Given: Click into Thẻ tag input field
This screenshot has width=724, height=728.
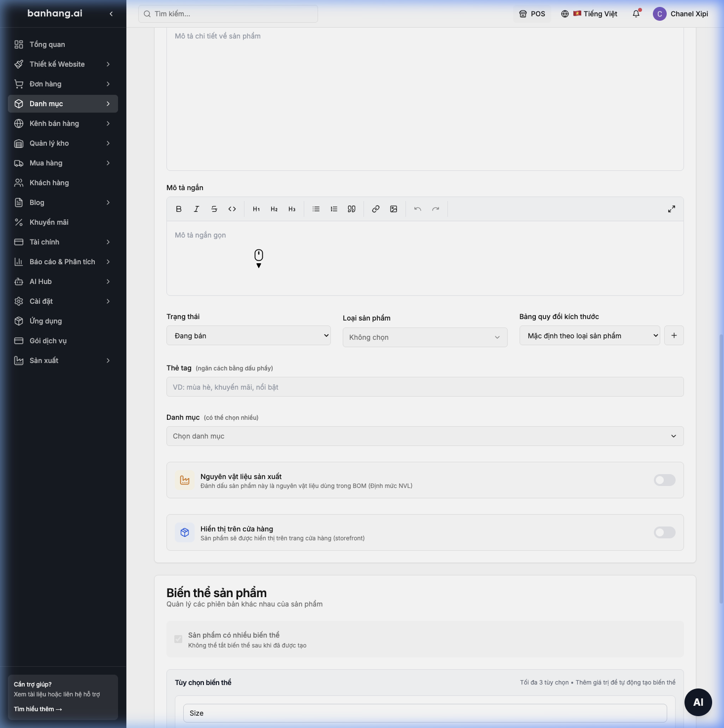Looking at the screenshot, I should [425, 387].
